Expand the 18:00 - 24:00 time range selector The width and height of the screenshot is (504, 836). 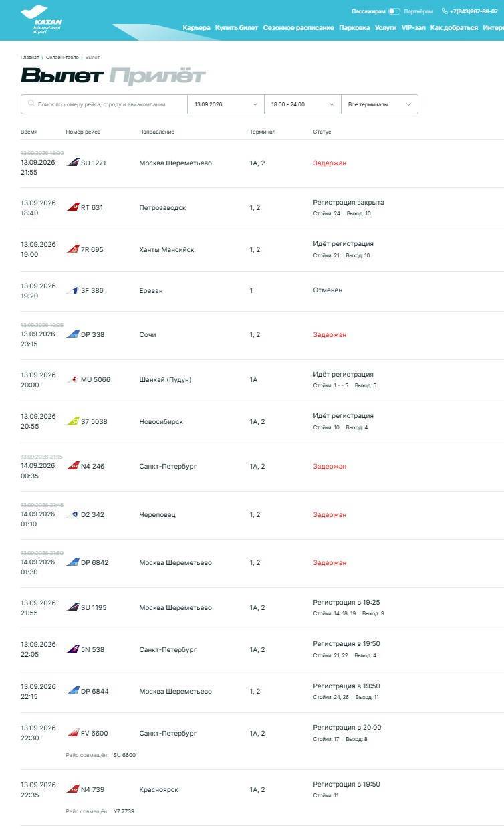click(x=303, y=104)
